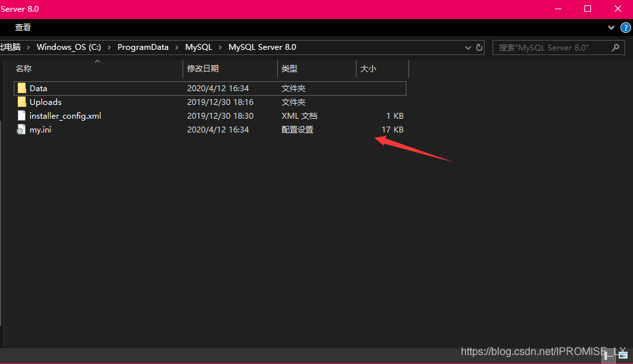Click the Data row's 文件夹 type cell
Viewport: 633px width, 364px height.
(294, 89)
